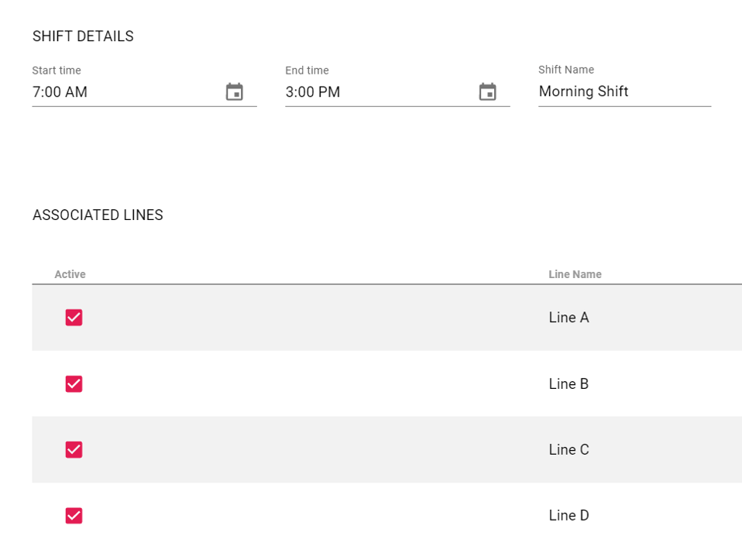This screenshot has width=742, height=560.
Task: Sort by the Line Name column header
Action: tap(575, 274)
